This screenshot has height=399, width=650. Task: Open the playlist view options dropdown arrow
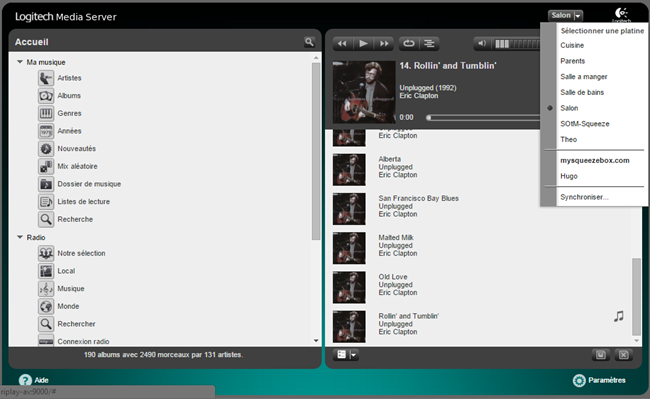click(354, 355)
